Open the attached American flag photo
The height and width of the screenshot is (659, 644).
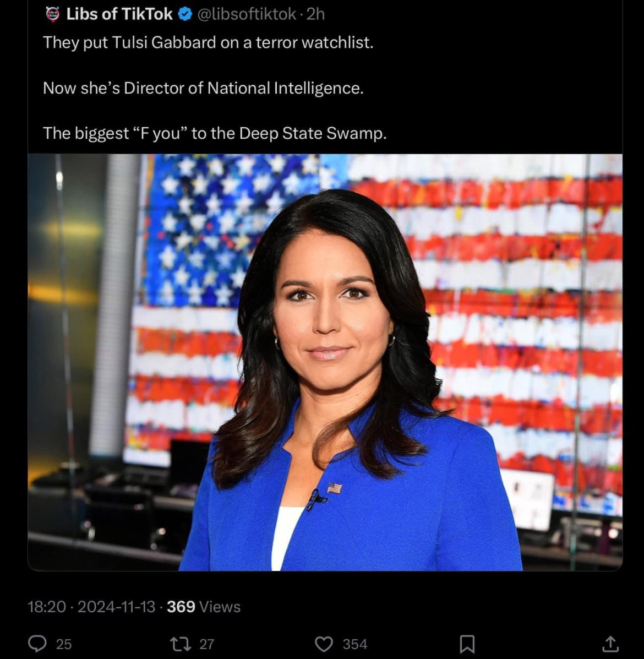click(325, 362)
